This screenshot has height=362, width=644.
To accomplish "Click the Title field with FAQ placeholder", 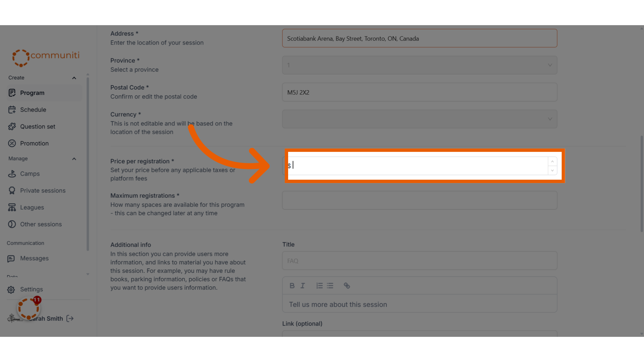I will [x=420, y=260].
